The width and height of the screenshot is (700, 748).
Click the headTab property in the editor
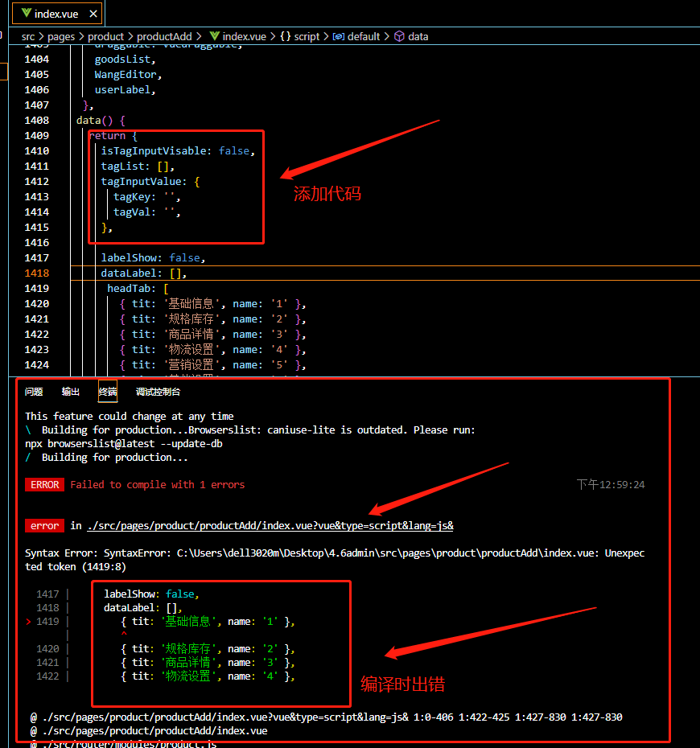[131, 289]
